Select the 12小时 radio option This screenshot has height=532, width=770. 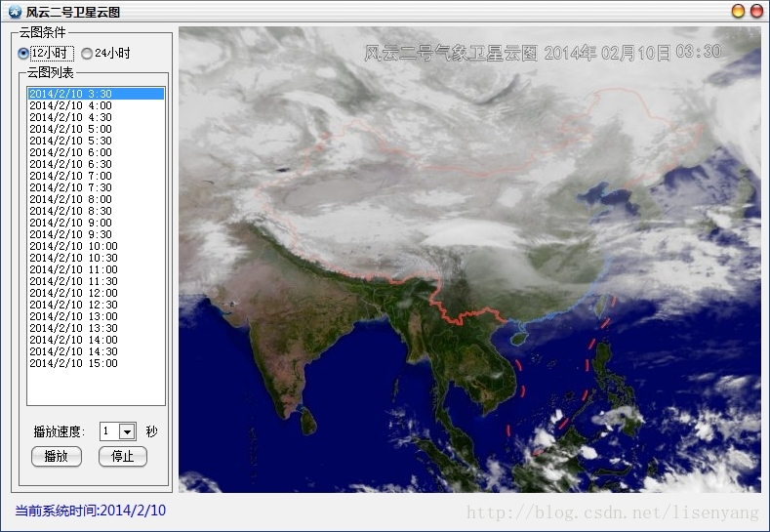(46, 53)
